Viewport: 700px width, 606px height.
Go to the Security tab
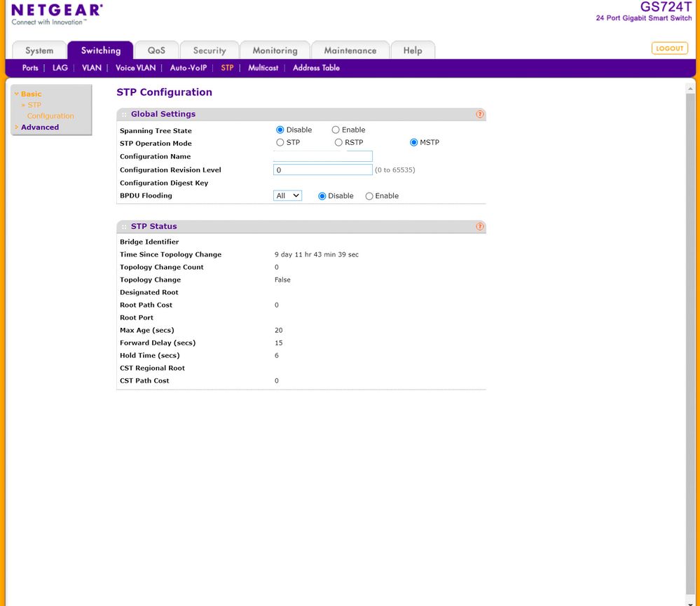click(x=209, y=50)
